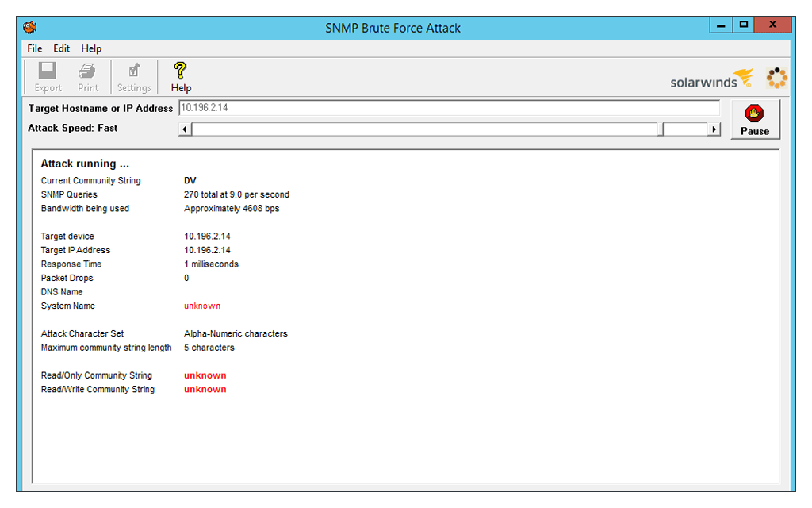Open the Edit menu

[x=61, y=48]
